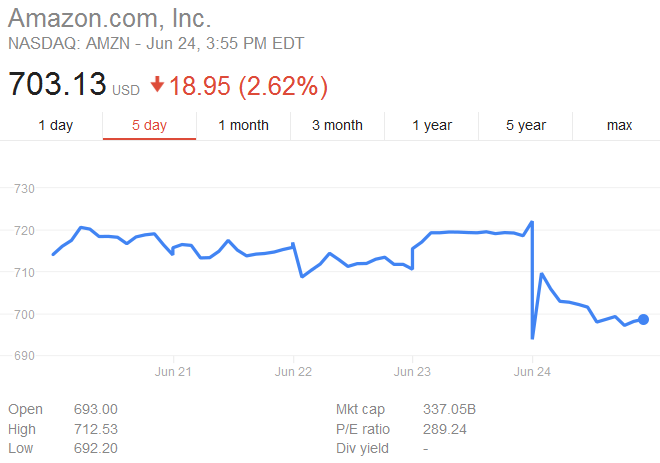Click the 703.13 current price value
The height and width of the screenshot is (463, 660).
click(x=57, y=85)
